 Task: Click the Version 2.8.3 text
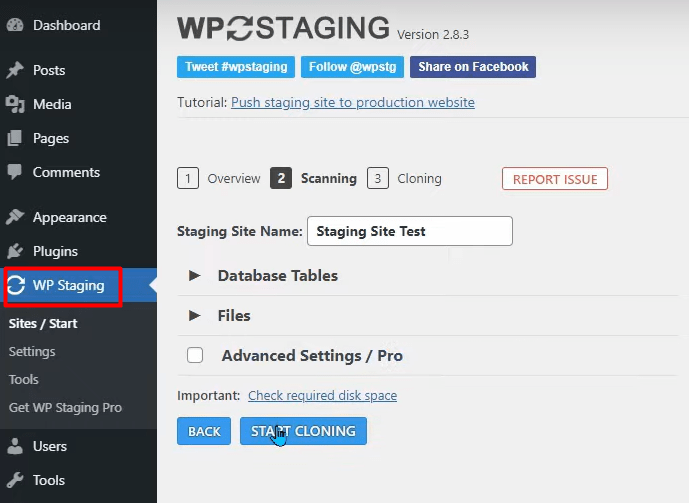(433, 35)
